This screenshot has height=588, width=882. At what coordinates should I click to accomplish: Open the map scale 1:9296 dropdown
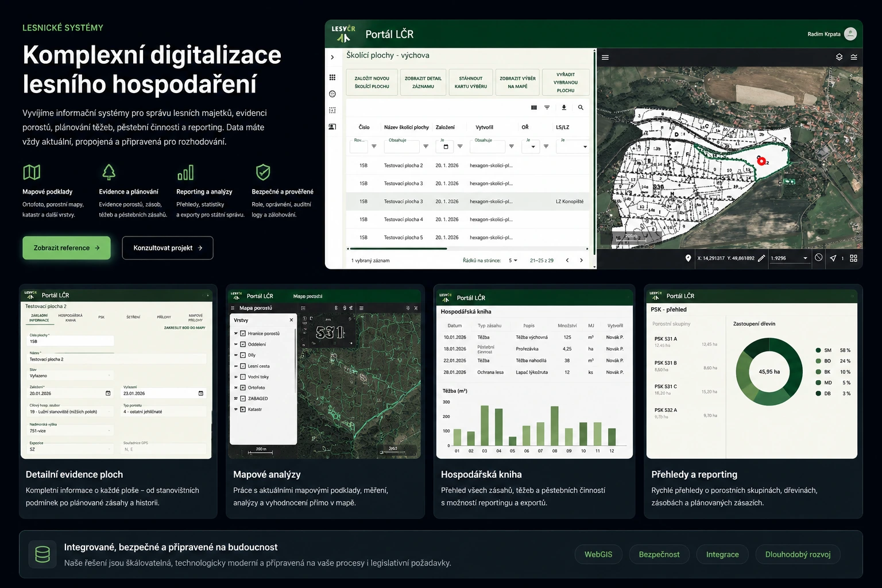coord(789,258)
